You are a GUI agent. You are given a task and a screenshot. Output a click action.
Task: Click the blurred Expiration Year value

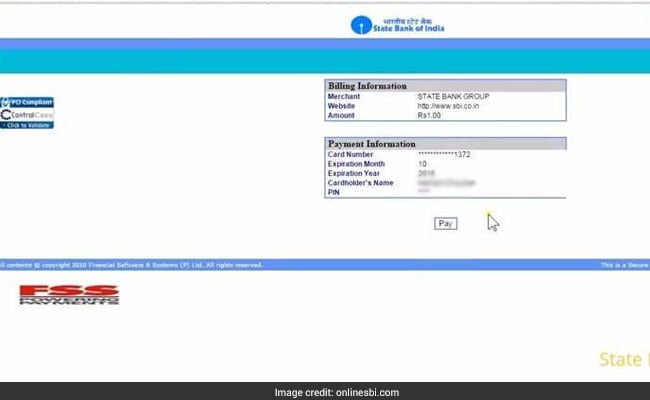[x=427, y=173]
